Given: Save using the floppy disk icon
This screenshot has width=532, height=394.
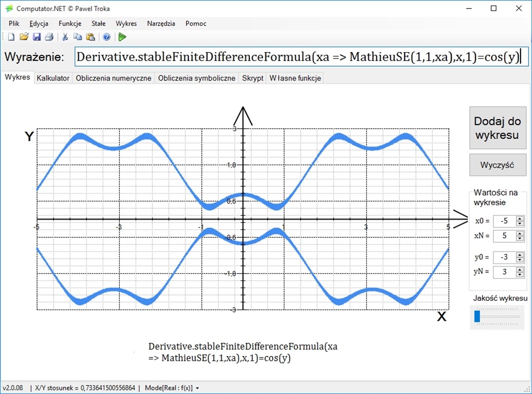Looking at the screenshot, I should pyautogui.click(x=37, y=37).
